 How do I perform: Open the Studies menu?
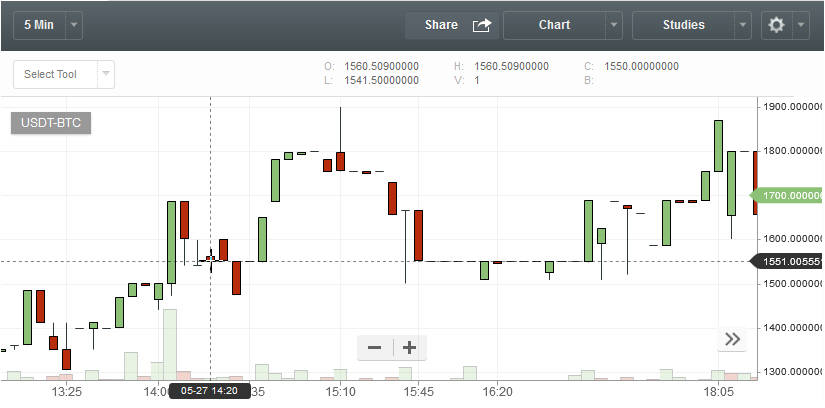tap(683, 25)
